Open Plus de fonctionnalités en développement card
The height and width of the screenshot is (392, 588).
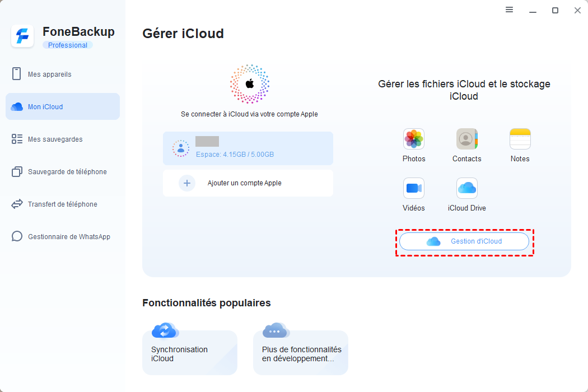301,353
